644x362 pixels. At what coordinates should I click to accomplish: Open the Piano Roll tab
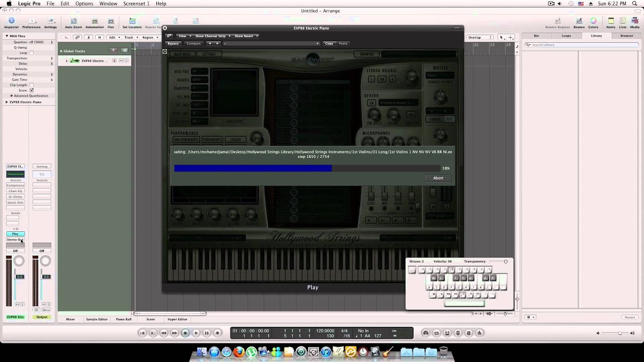click(x=123, y=319)
